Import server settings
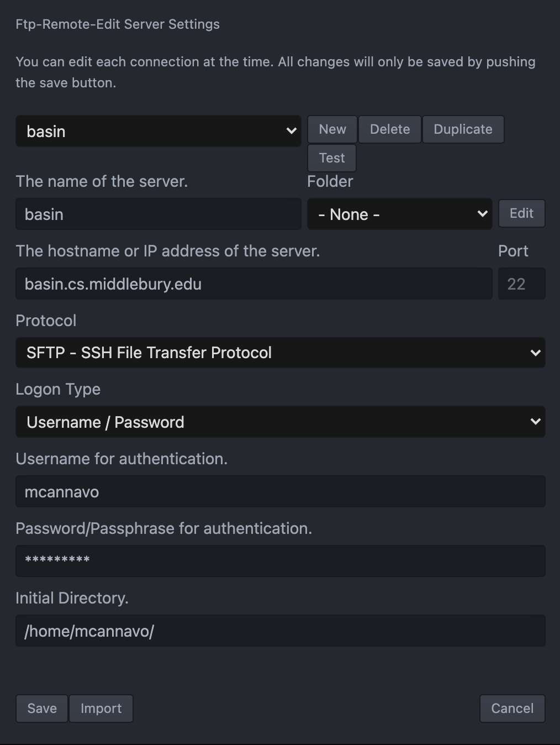Image resolution: width=560 pixels, height=745 pixels. coord(101,708)
